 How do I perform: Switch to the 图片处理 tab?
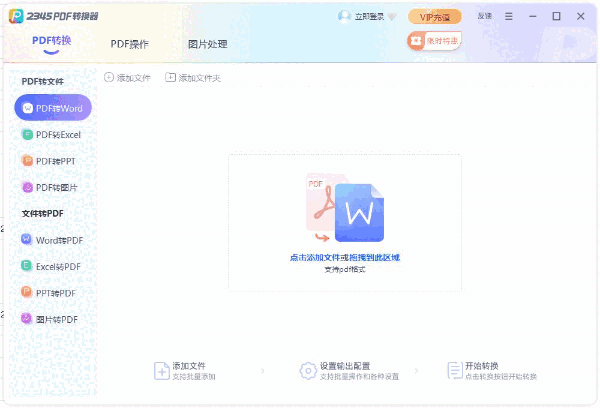[207, 44]
